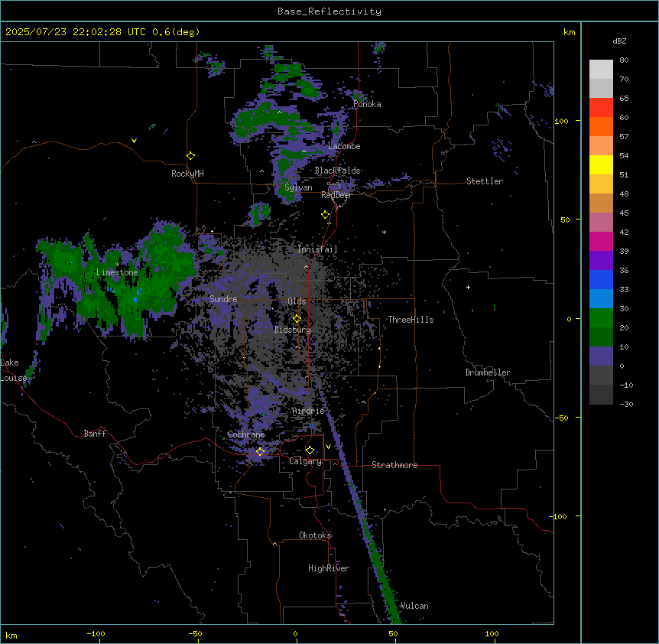
Task: Click the Base_Reflectivity title
Action: [x=329, y=11]
